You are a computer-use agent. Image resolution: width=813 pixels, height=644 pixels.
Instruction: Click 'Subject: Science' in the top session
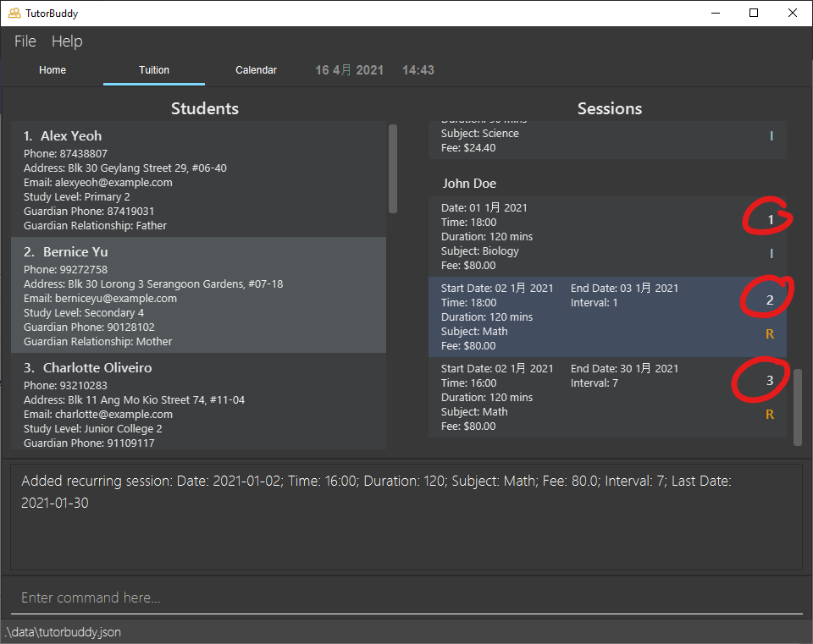(479, 133)
